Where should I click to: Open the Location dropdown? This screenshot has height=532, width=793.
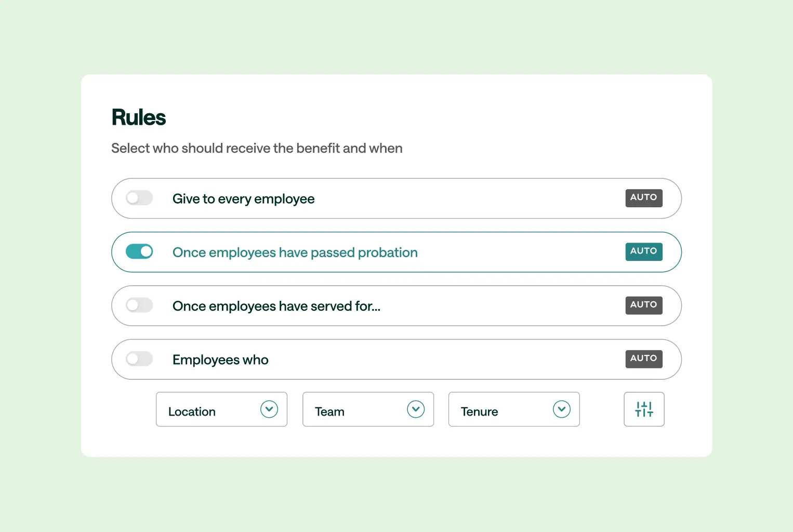click(x=221, y=409)
